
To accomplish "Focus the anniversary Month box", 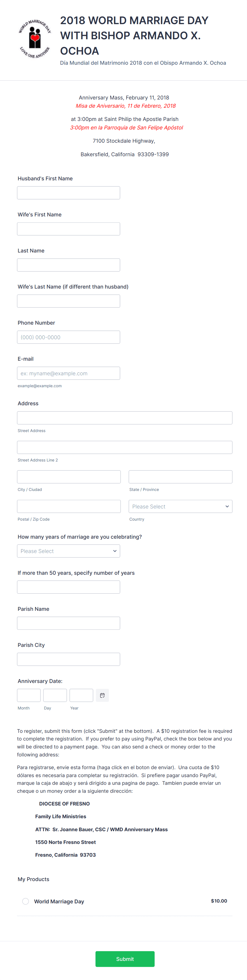I will point(29,695).
